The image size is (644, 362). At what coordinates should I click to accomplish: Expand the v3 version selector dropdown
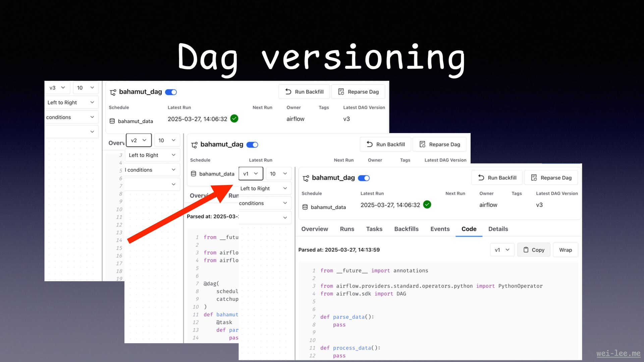coord(57,87)
